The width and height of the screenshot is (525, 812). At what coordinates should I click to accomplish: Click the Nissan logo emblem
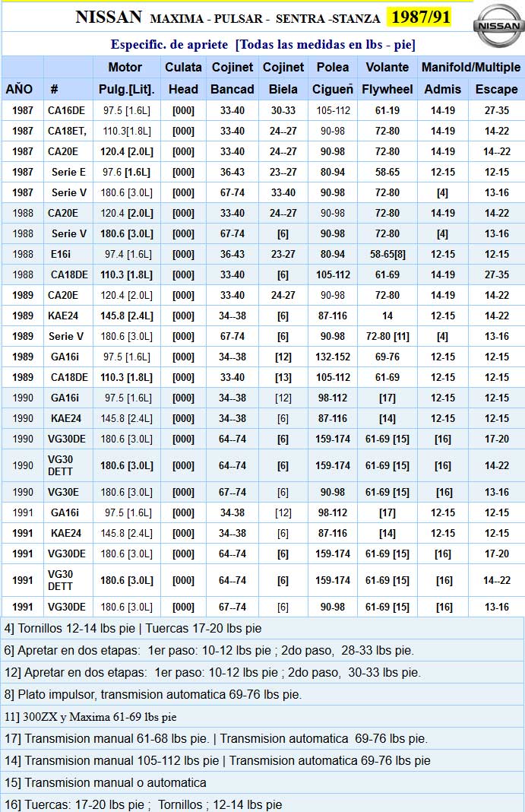click(x=498, y=25)
